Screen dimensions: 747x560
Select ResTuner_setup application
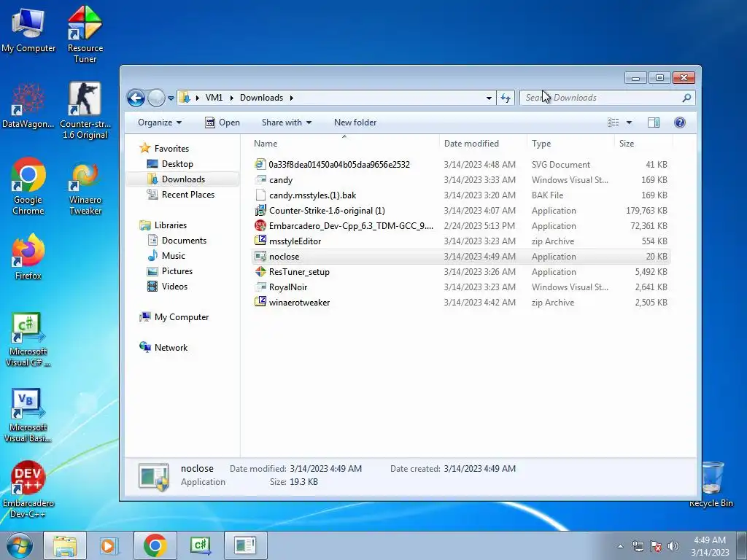click(x=461, y=272)
